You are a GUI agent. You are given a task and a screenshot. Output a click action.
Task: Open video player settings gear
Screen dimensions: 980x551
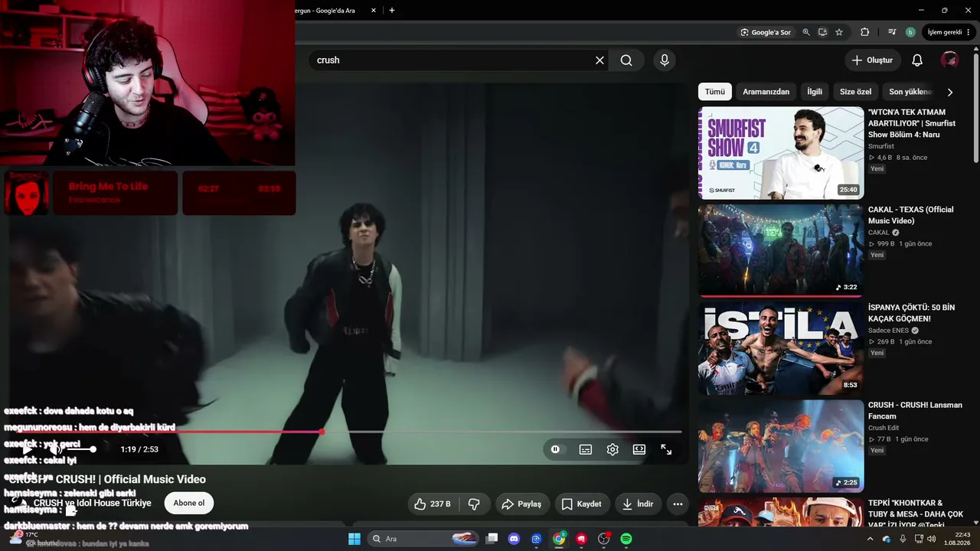[612, 449]
